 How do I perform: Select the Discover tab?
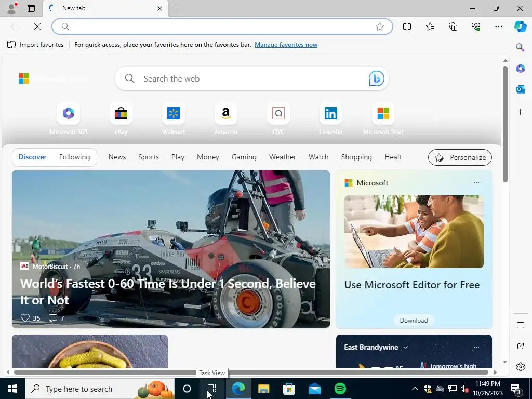33,157
